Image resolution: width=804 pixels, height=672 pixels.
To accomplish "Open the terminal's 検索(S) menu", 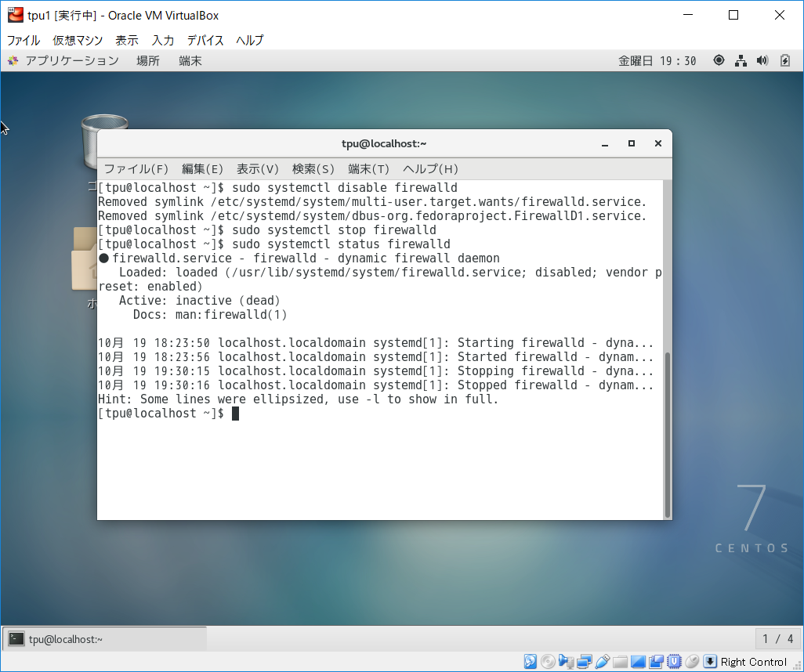I will [313, 168].
